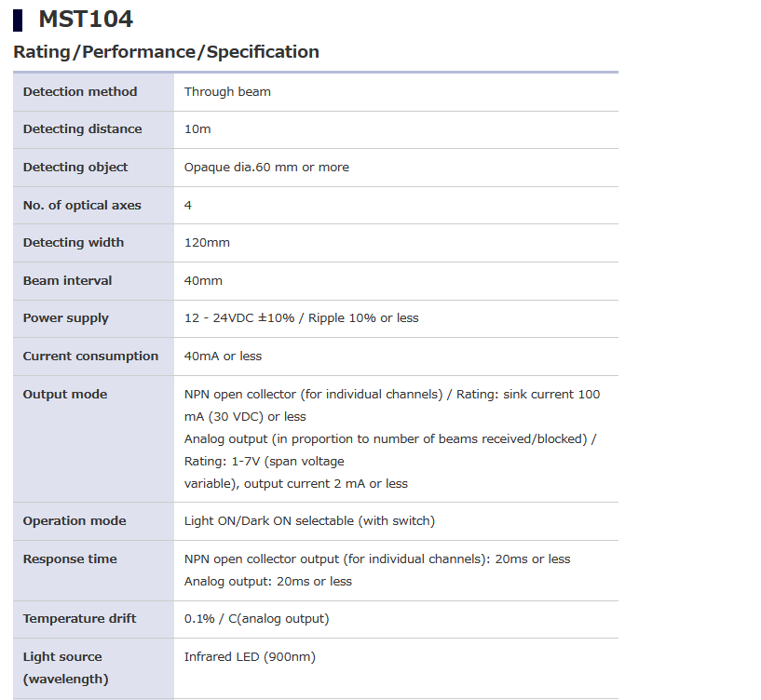Click the Response time row label

click(x=70, y=559)
